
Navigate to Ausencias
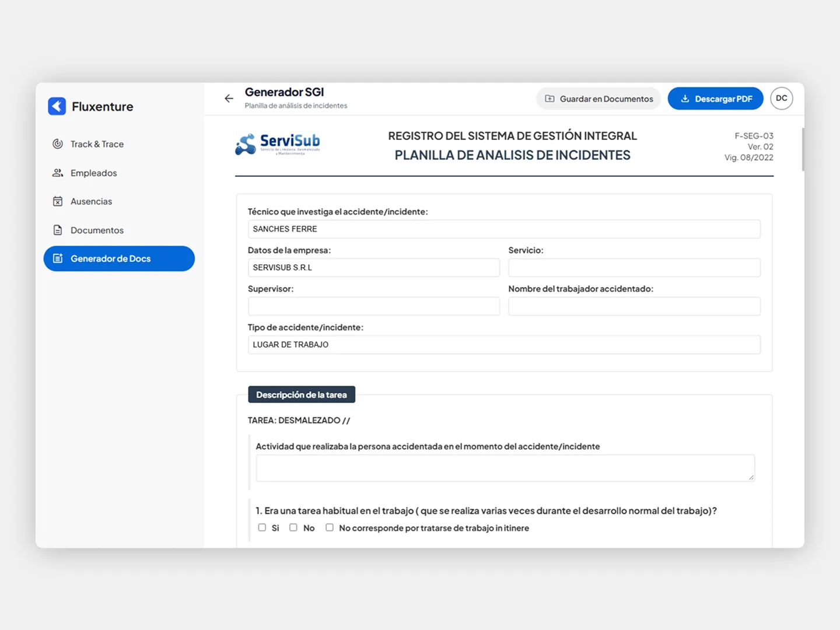point(119,201)
